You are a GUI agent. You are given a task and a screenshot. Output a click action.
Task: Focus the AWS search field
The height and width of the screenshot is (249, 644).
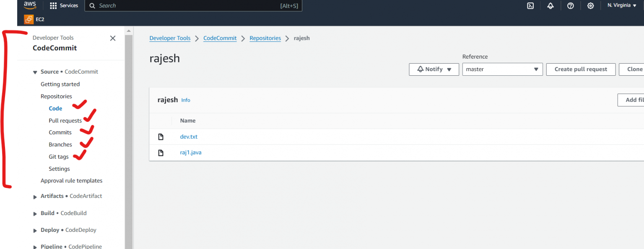[x=193, y=6]
